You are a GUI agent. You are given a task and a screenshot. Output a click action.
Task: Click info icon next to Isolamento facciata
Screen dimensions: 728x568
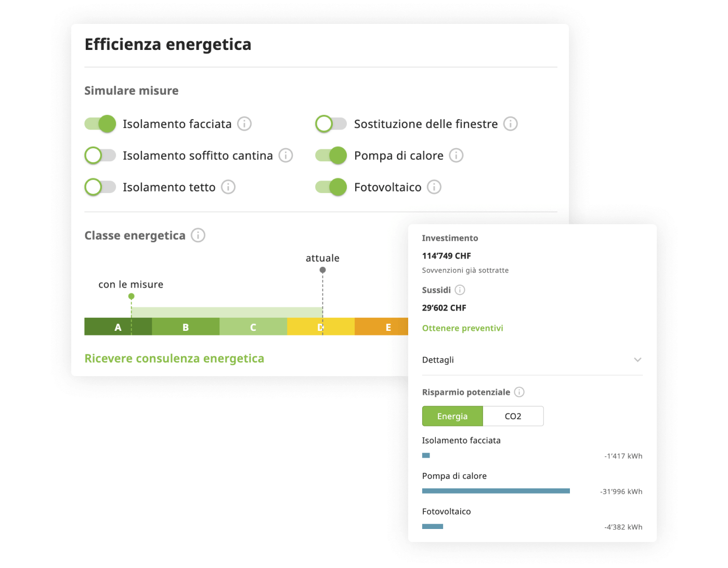[x=244, y=124]
